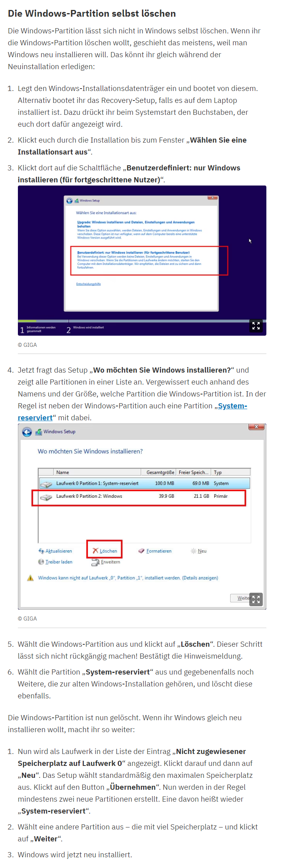Open the "(Details anzeigen)" warning link
Screen dimensions: 293x868
pyautogui.click(x=200, y=578)
